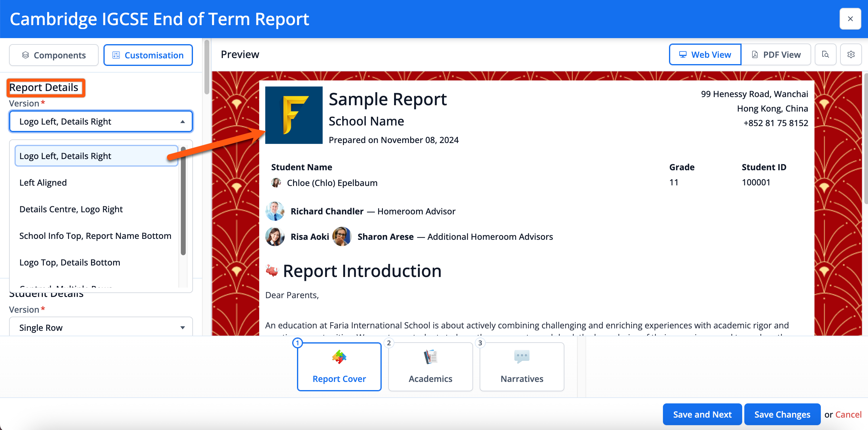The image size is (868, 430).
Task: Select the Left Aligned version option
Action: pyautogui.click(x=43, y=183)
